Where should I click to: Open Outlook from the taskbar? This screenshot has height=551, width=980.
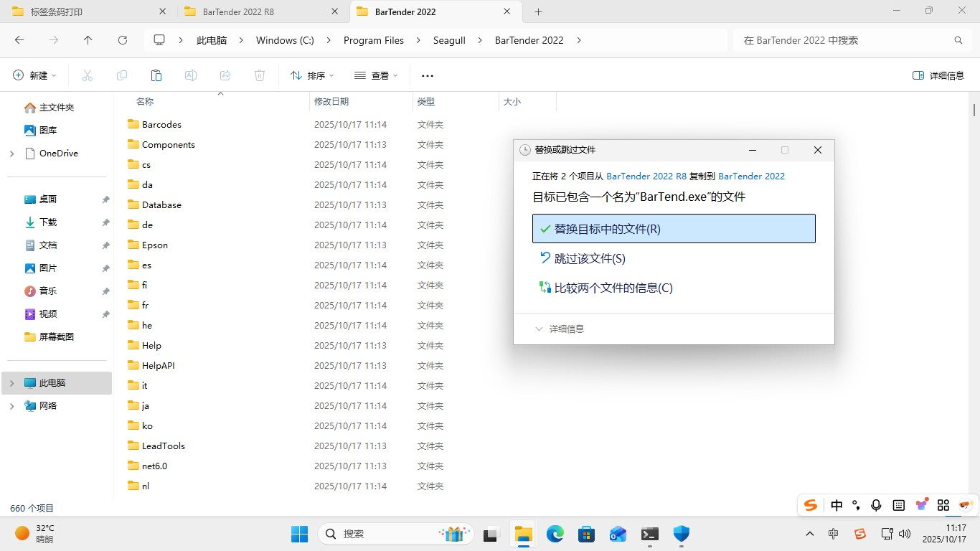618,534
